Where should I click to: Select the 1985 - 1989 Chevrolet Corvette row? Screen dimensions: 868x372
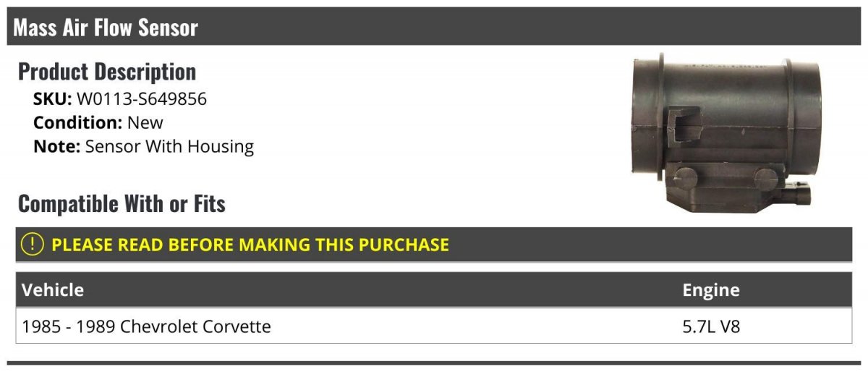coord(434,326)
